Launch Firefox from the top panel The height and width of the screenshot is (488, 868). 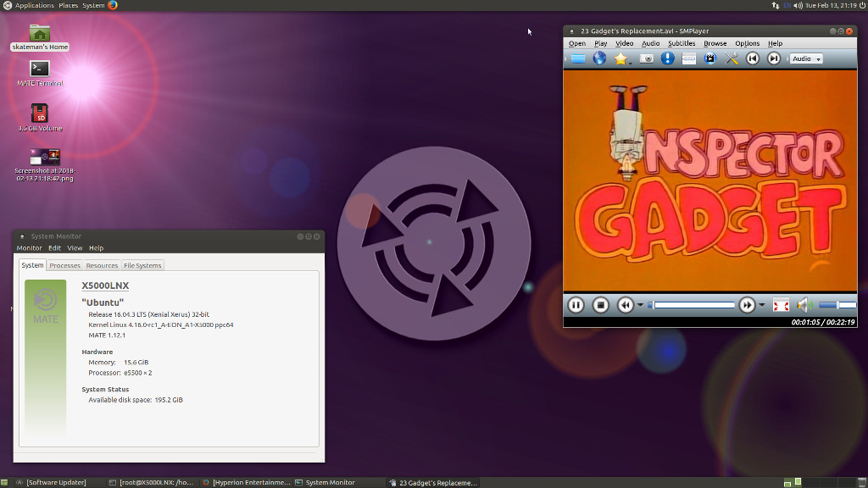(113, 5)
